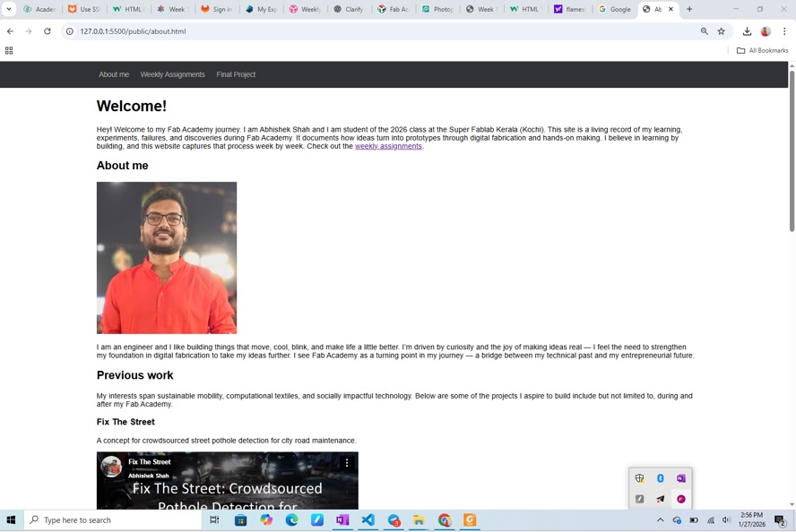Open OneNote from the taskbar
796x532 pixels.
click(342, 519)
